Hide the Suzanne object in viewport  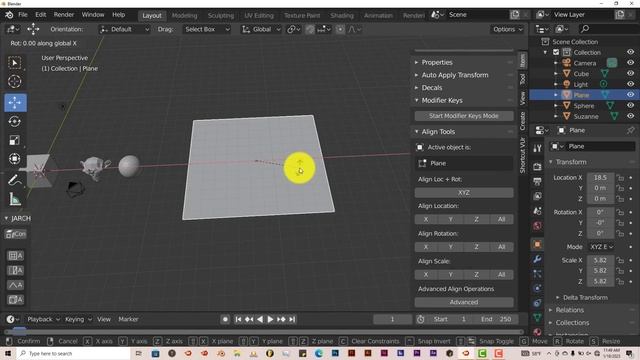tap(630, 116)
